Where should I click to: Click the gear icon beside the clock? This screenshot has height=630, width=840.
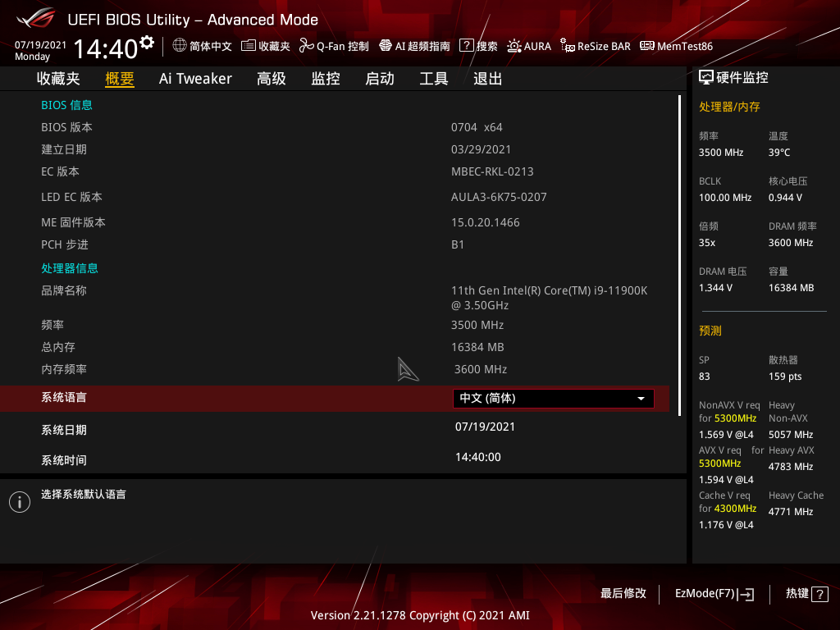click(x=146, y=43)
